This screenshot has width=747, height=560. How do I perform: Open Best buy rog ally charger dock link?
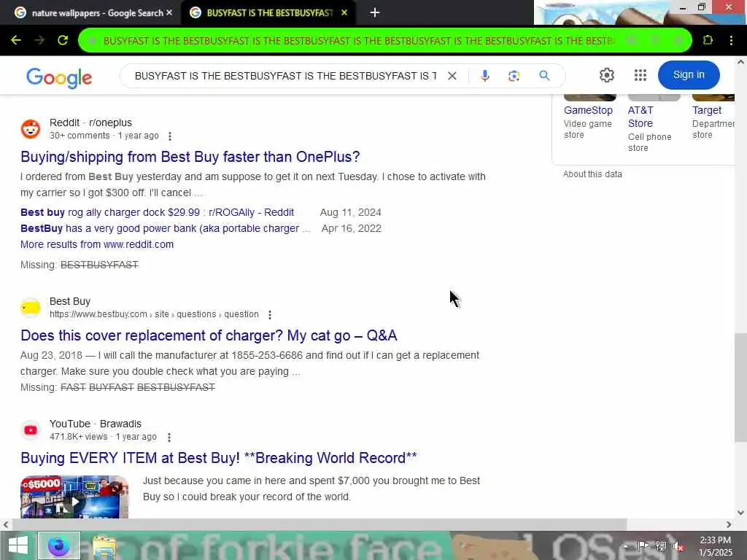coord(158,212)
